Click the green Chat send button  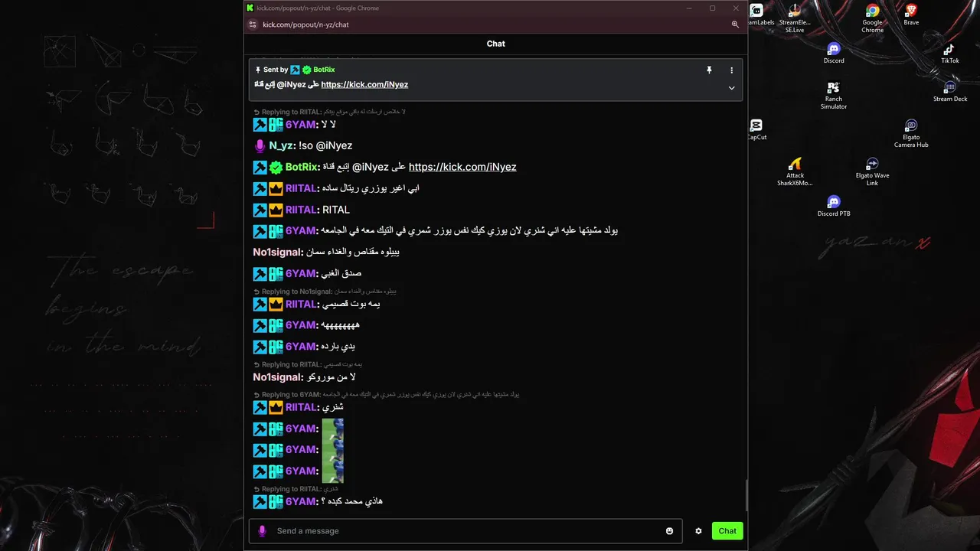(x=727, y=531)
